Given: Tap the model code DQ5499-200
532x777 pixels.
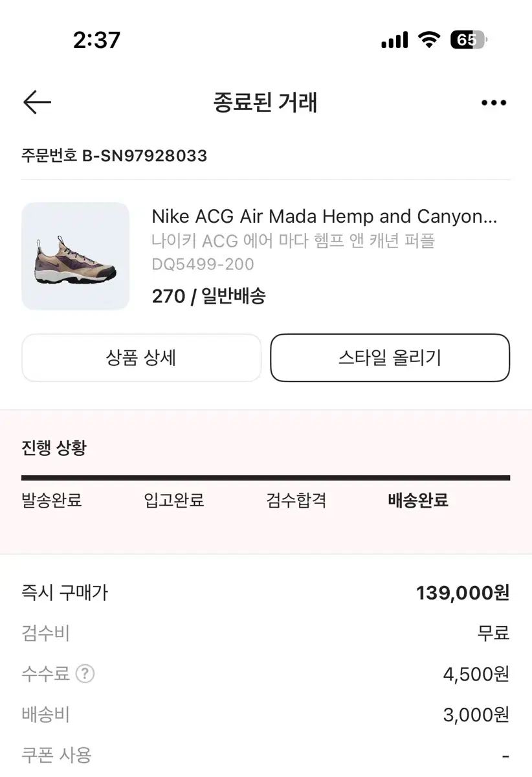Looking at the screenshot, I should pos(203,264).
